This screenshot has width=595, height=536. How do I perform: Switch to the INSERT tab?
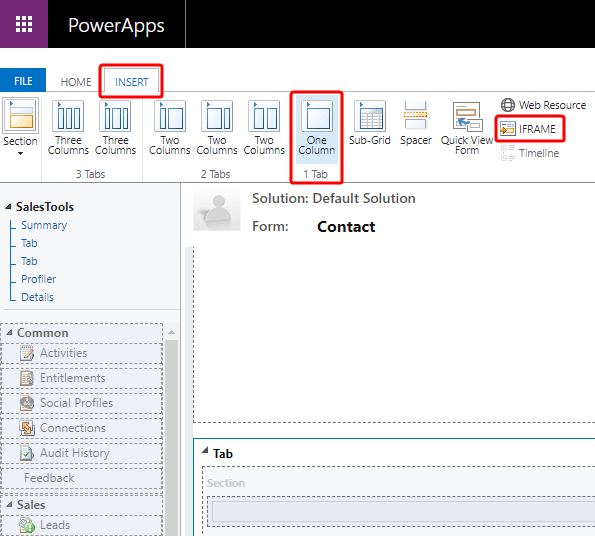point(132,82)
